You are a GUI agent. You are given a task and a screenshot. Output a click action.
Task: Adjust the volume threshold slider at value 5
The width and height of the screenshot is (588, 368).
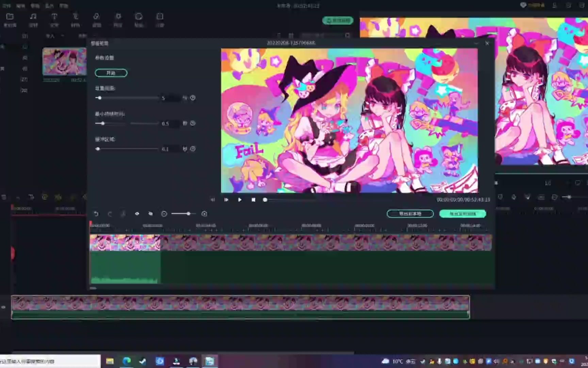[99, 98]
